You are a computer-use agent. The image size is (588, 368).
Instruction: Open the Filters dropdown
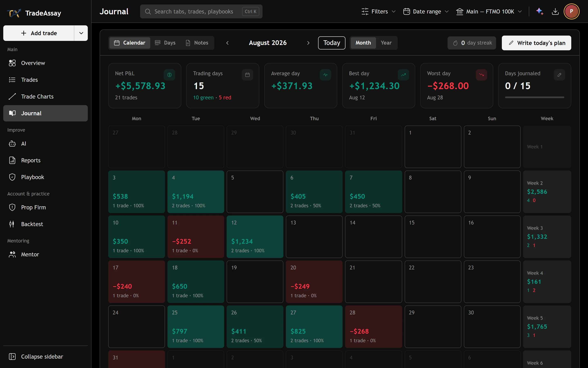coord(379,11)
